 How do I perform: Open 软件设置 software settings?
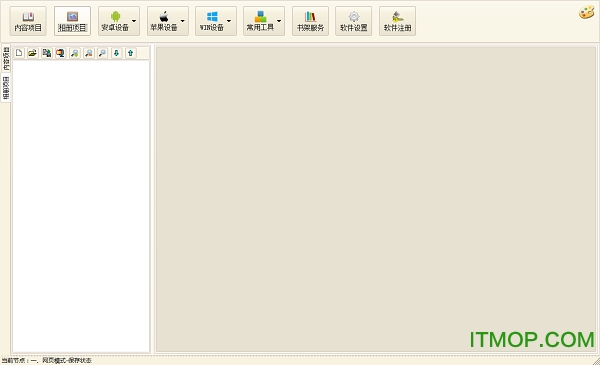(354, 21)
